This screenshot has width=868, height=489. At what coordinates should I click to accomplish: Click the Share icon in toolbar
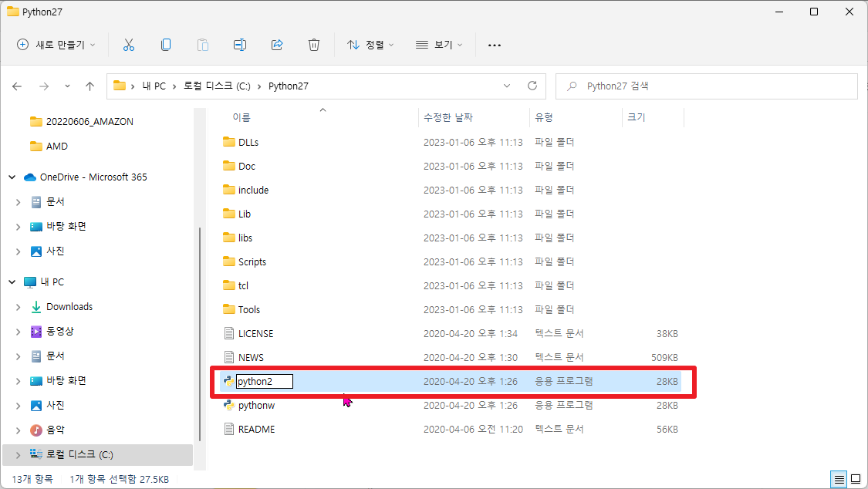[277, 45]
